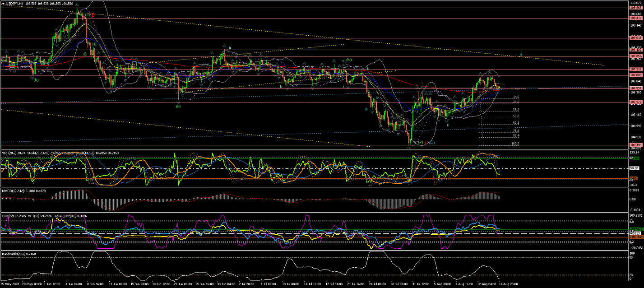Select the 38.2 Fibonacci retracement label
This screenshot has width=644, height=288.
tap(515, 110)
